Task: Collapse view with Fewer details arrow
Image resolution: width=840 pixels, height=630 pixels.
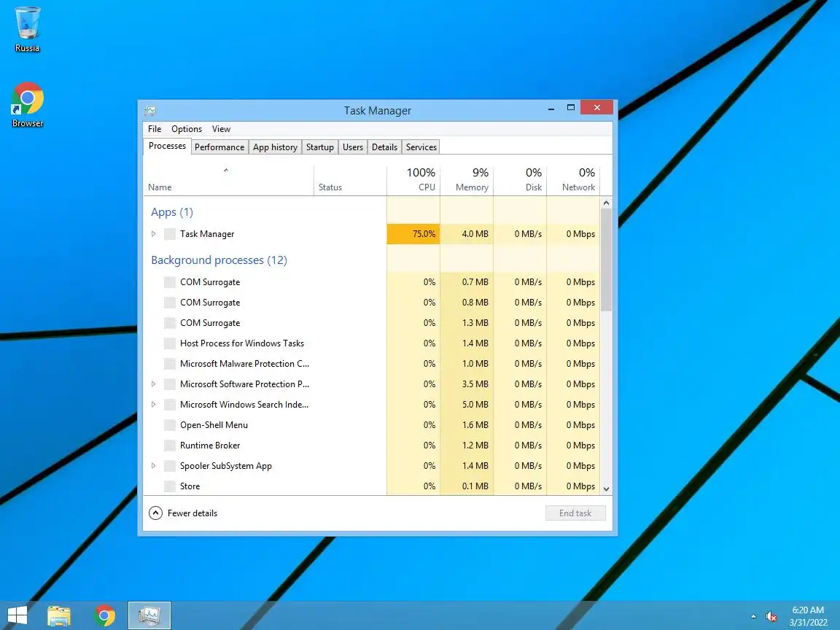Action: 155,513
